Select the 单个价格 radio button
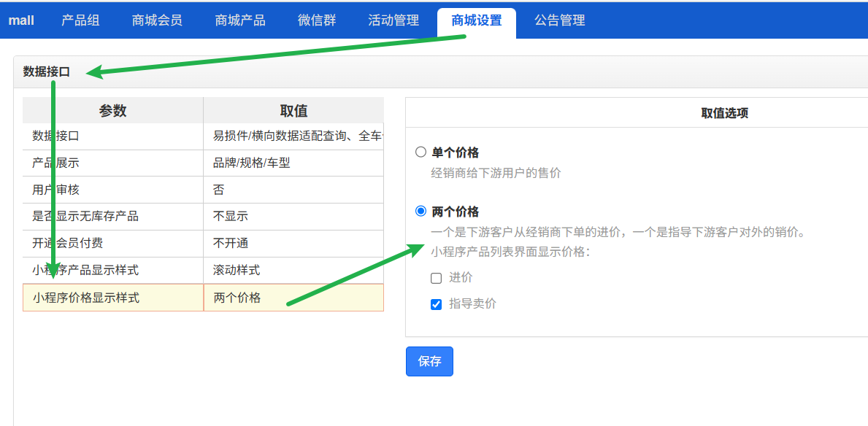 pyautogui.click(x=420, y=152)
